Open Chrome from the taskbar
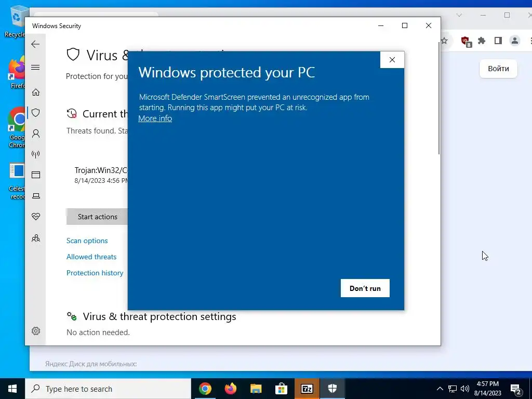Screen dimensions: 532x399 point(205,389)
